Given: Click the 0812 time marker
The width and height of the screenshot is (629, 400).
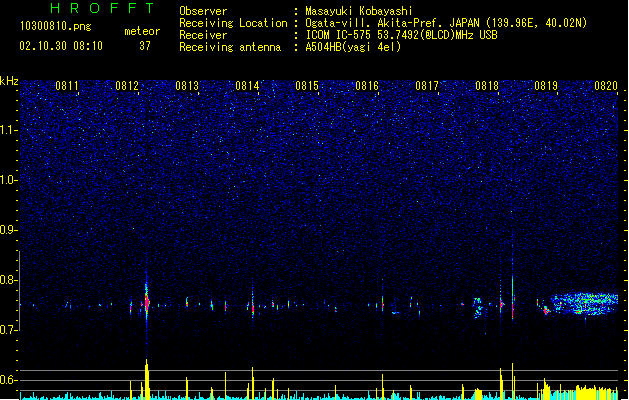Looking at the screenshot, I should [x=127, y=86].
